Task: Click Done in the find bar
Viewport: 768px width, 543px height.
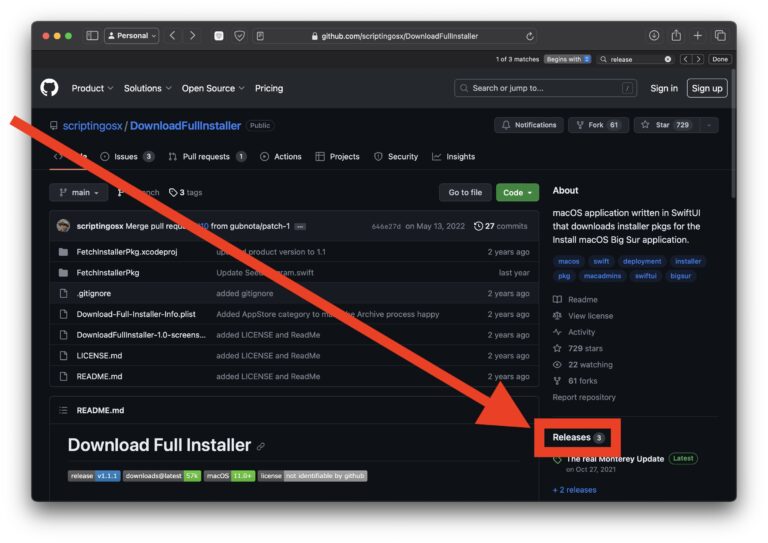Action: tap(720, 59)
